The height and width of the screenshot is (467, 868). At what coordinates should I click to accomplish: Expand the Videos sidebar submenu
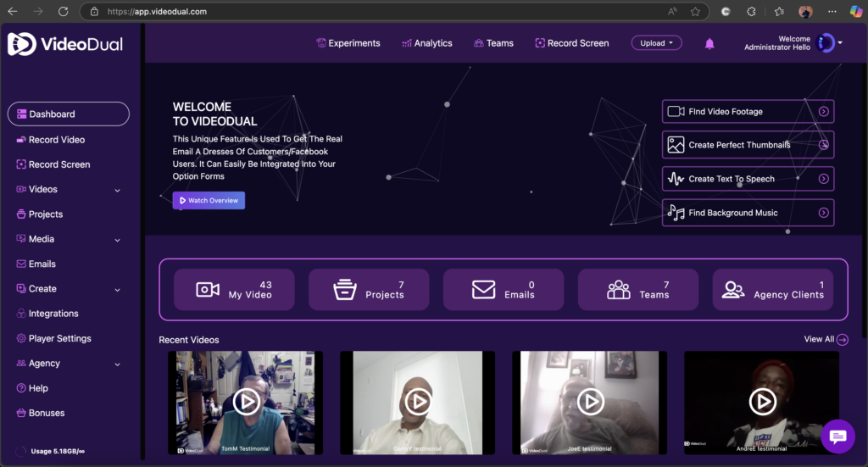click(117, 191)
